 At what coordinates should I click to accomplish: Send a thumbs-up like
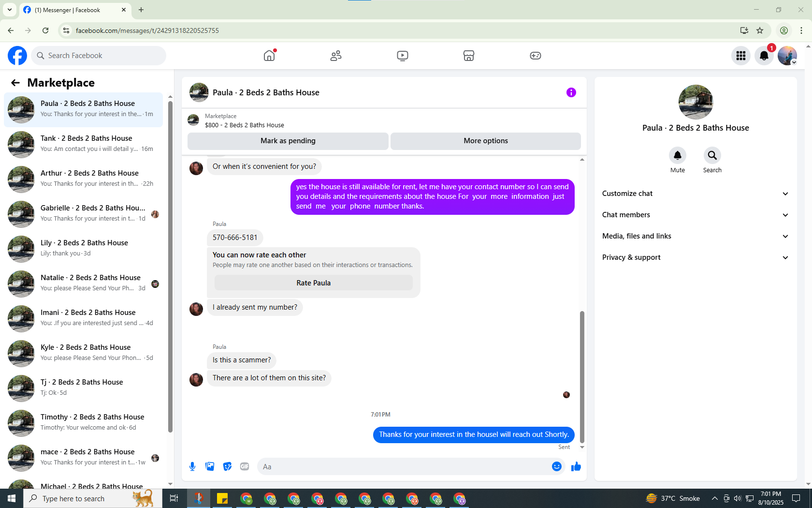pyautogui.click(x=576, y=466)
